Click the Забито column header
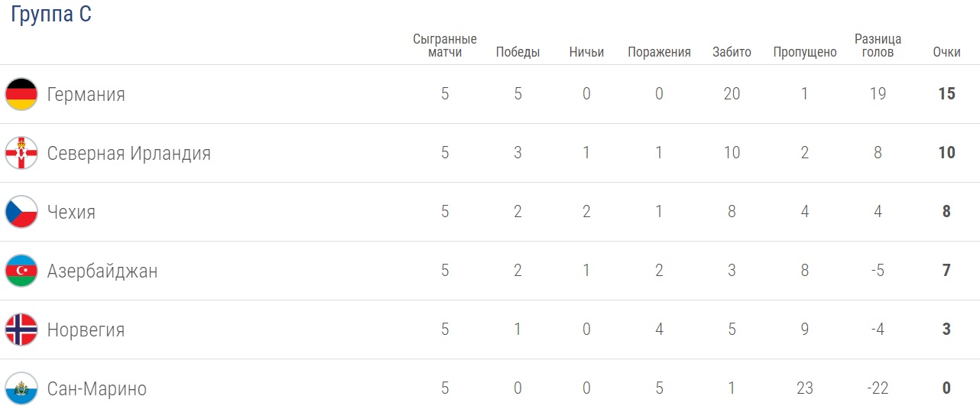980x419 pixels. point(732,52)
